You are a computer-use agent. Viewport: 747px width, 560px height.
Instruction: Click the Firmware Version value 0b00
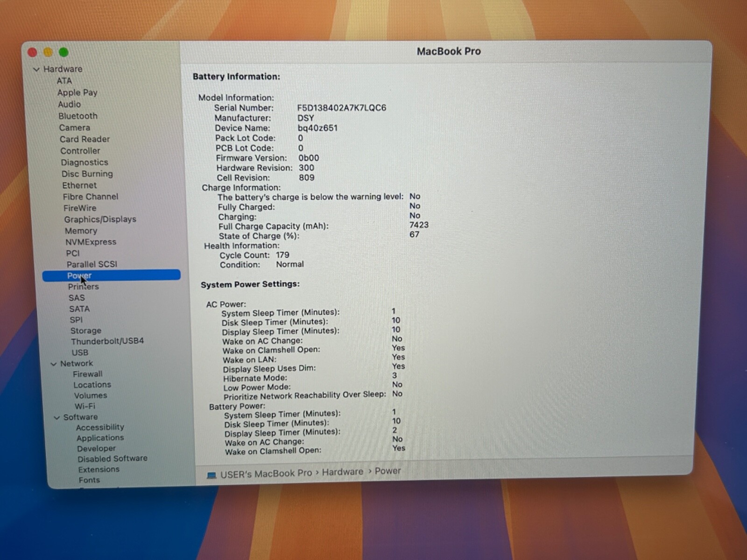point(309,158)
